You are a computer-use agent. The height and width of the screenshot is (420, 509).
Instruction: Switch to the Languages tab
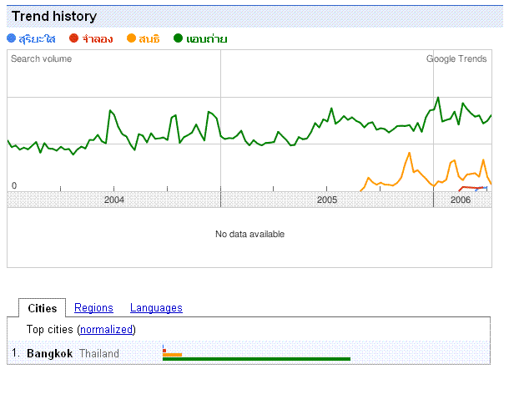[x=156, y=307]
